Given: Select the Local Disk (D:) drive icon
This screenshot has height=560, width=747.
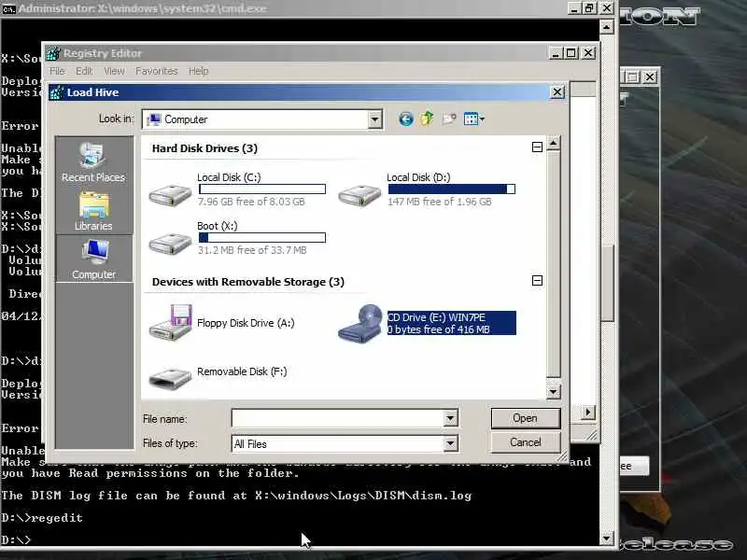Looking at the screenshot, I should pyautogui.click(x=359, y=194).
